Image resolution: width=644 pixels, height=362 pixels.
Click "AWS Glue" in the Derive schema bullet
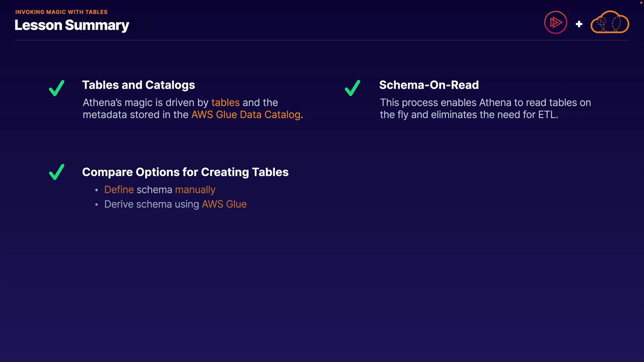(x=224, y=204)
